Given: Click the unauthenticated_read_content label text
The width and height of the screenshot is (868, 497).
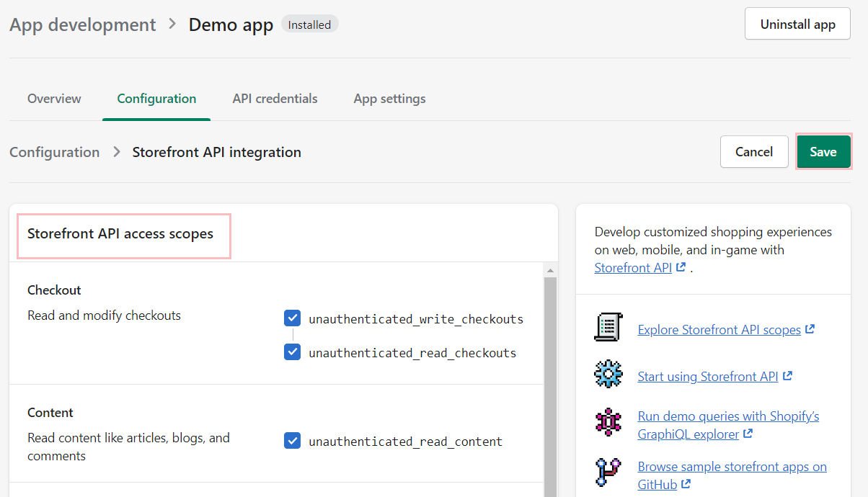Looking at the screenshot, I should pyautogui.click(x=406, y=442).
